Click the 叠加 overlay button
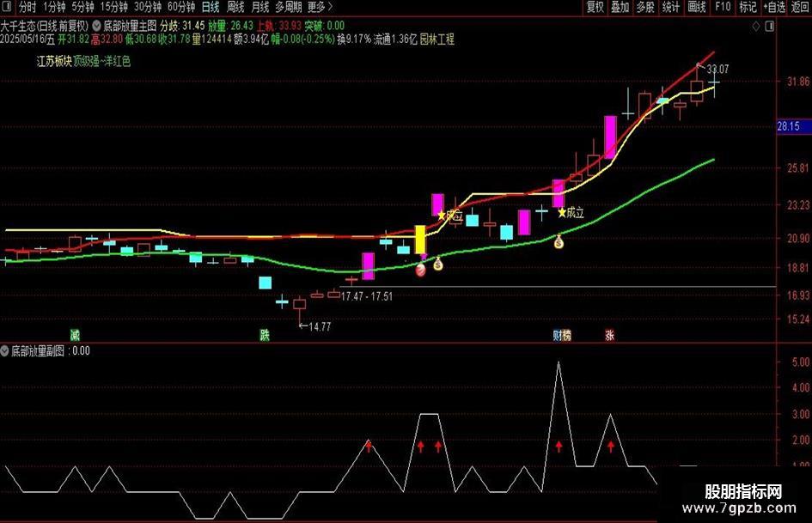The width and height of the screenshot is (812, 523). click(x=620, y=7)
